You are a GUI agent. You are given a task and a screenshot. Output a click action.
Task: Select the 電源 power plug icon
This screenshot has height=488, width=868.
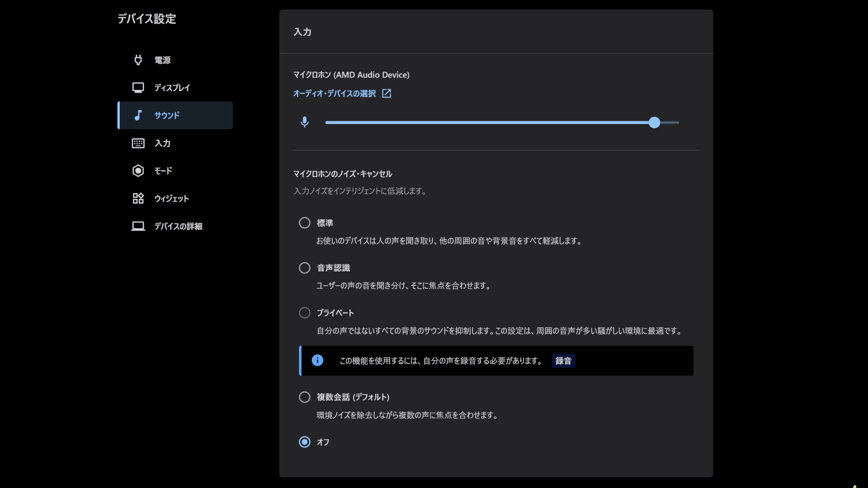point(138,60)
